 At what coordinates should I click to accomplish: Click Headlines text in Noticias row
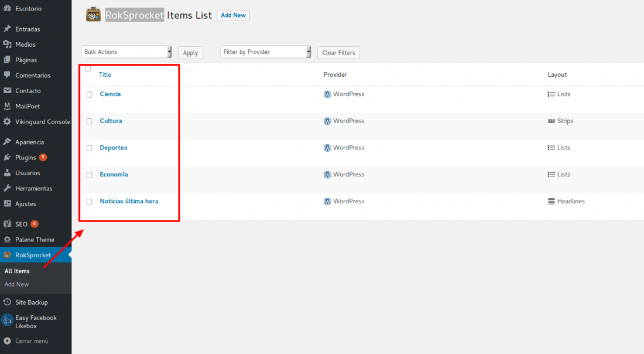coord(571,201)
